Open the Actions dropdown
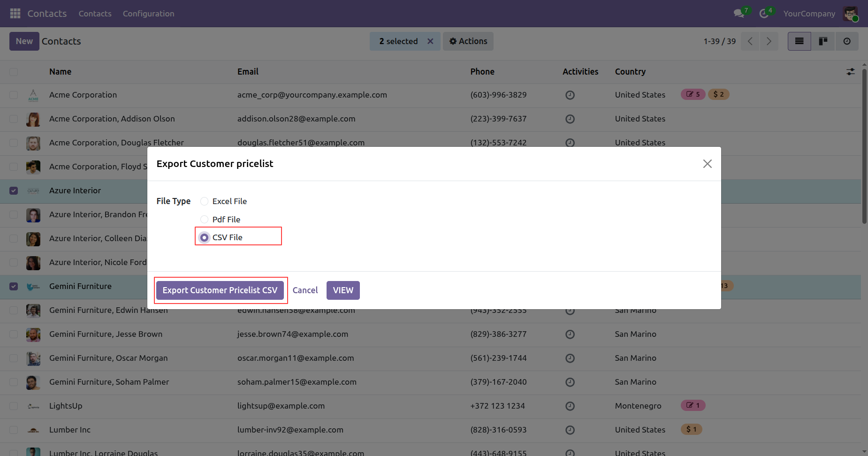This screenshot has height=456, width=868. pyautogui.click(x=468, y=41)
